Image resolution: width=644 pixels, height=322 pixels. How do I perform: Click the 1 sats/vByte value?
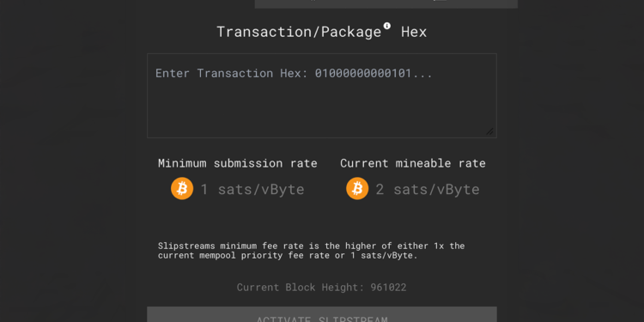[252, 190]
